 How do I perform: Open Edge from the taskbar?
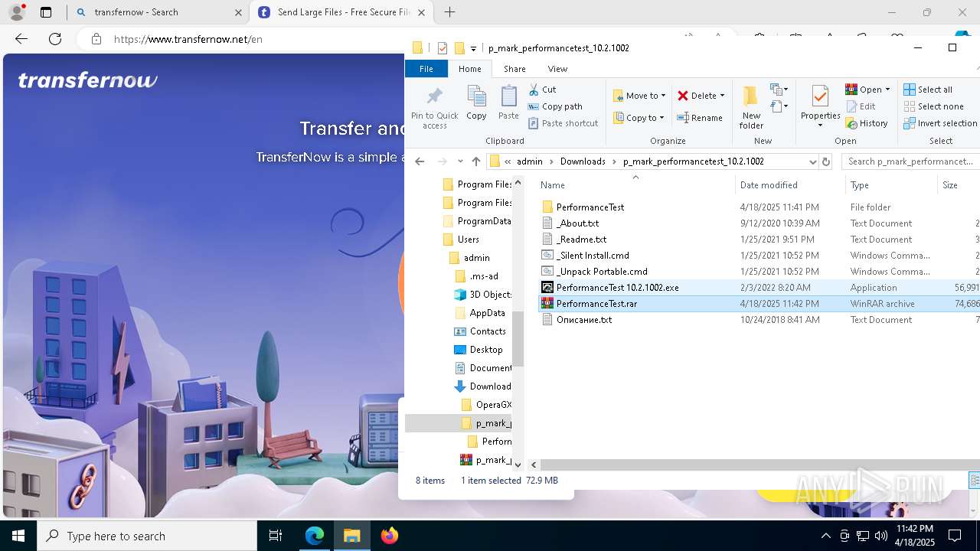[315, 536]
